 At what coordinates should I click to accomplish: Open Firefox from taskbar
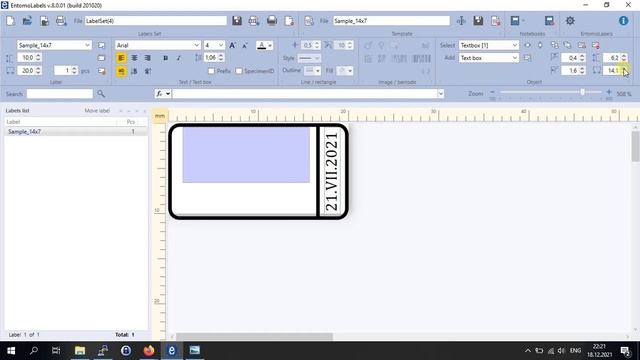point(149,351)
